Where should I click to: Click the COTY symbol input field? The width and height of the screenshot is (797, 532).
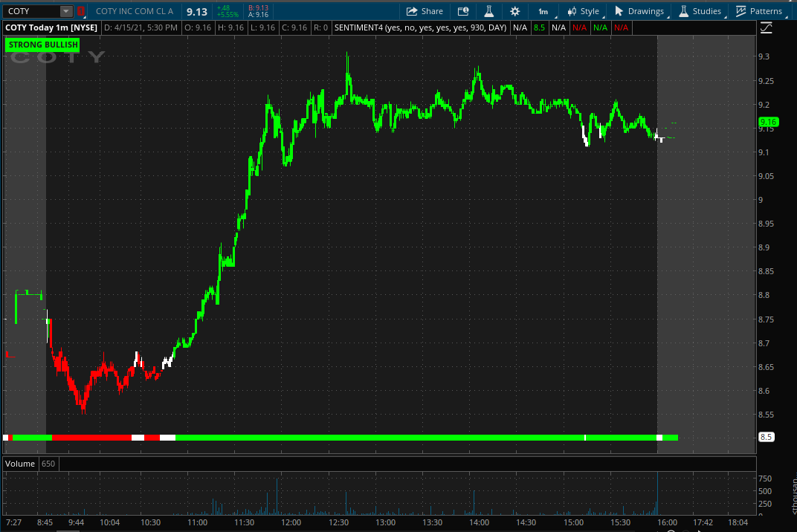click(31, 11)
